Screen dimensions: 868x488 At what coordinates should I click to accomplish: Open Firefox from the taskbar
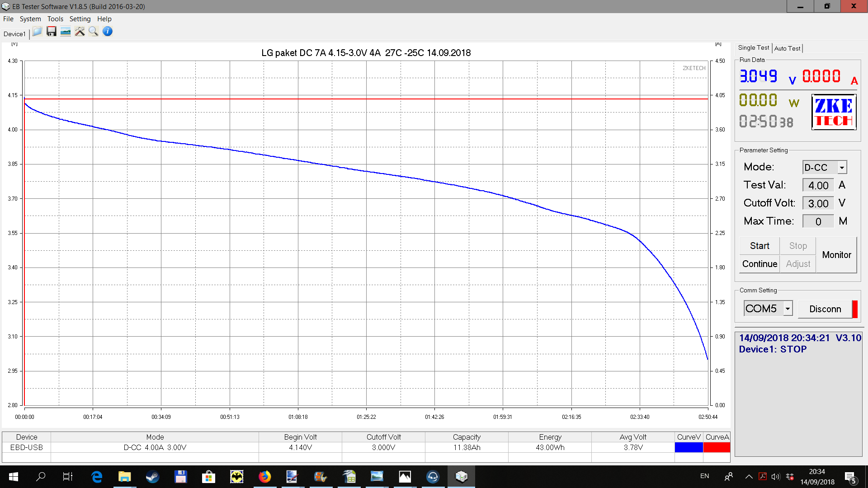264,477
